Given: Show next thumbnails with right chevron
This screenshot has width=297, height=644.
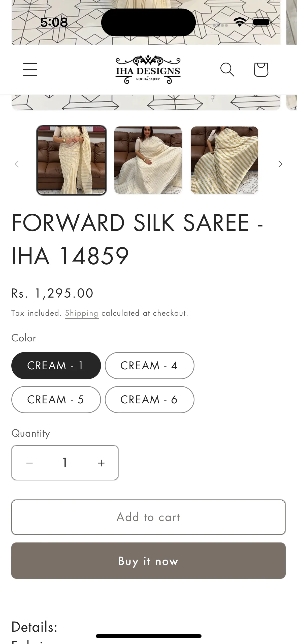Looking at the screenshot, I should point(280,164).
